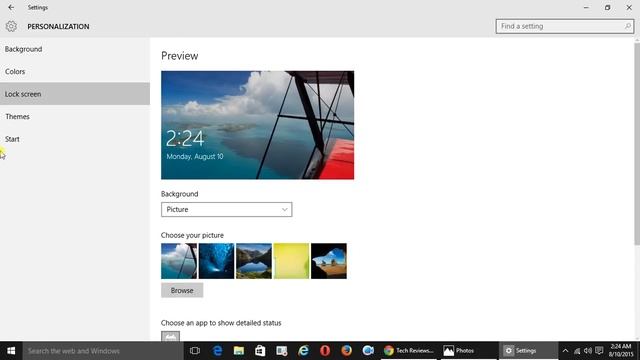Open the Themes page in the sidebar

(x=75, y=116)
